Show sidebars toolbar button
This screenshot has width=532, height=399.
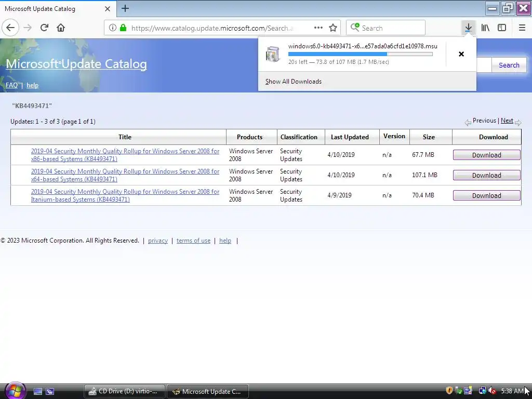(x=502, y=28)
